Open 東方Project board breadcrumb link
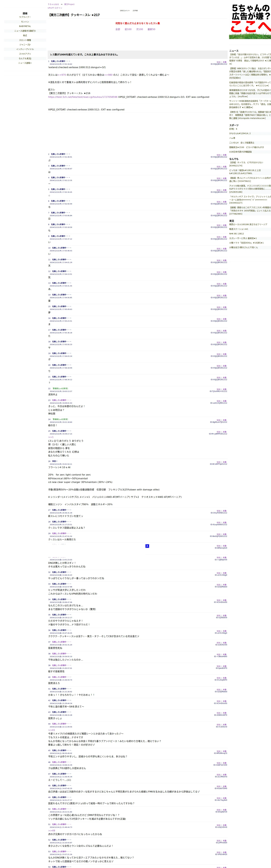The width and height of the screenshot is (271, 868). pyautogui.click(x=69, y=4)
